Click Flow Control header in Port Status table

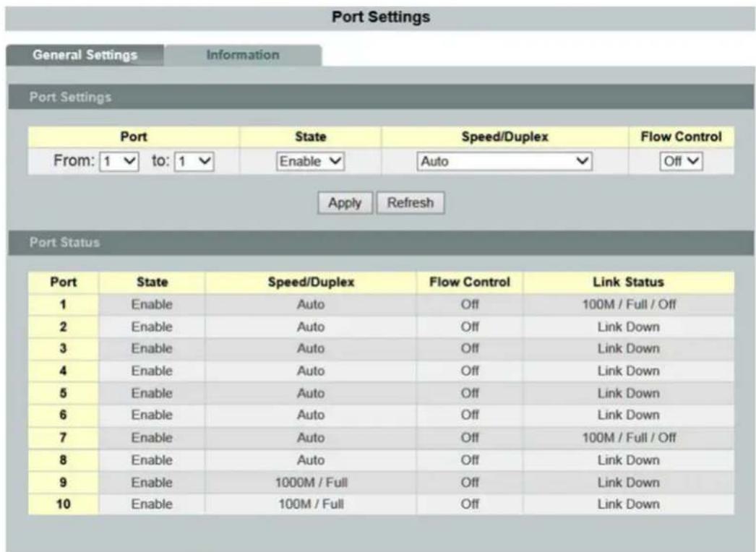coord(470,283)
